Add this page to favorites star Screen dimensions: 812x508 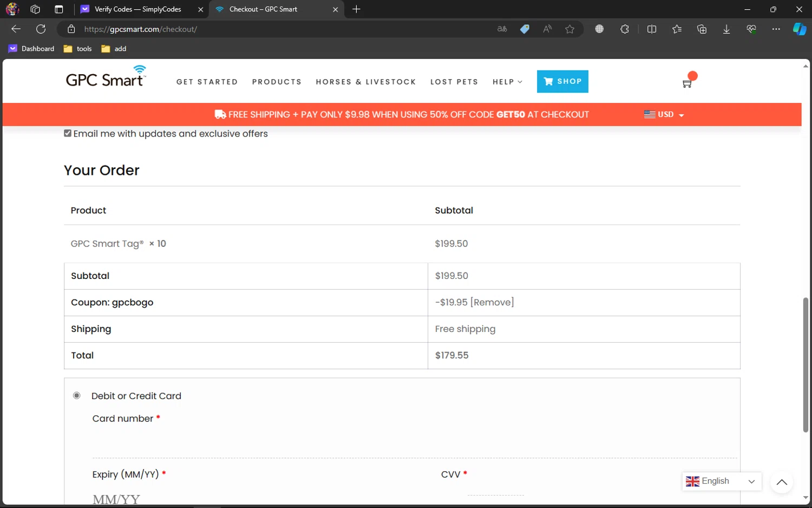tap(569, 29)
